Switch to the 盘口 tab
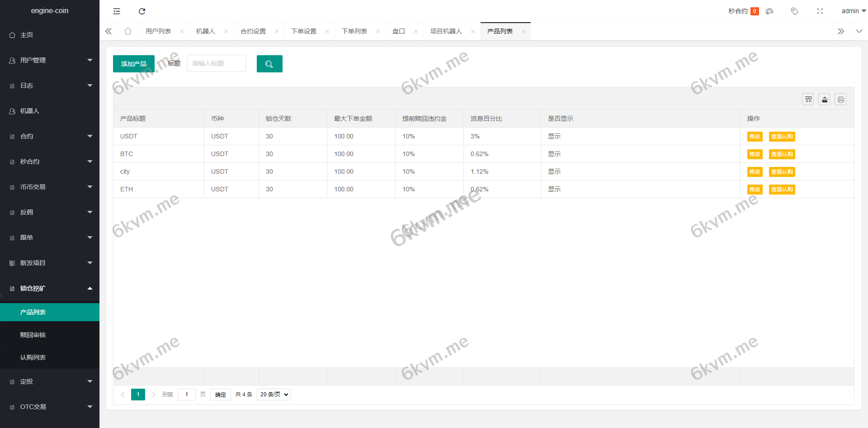Screen dimensions: 868x428 398,31
